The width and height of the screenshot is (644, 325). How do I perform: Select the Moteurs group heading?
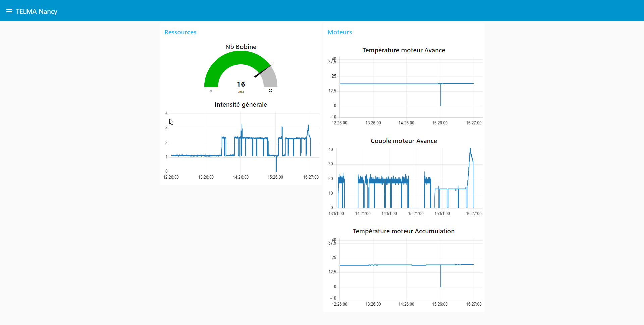(x=339, y=32)
